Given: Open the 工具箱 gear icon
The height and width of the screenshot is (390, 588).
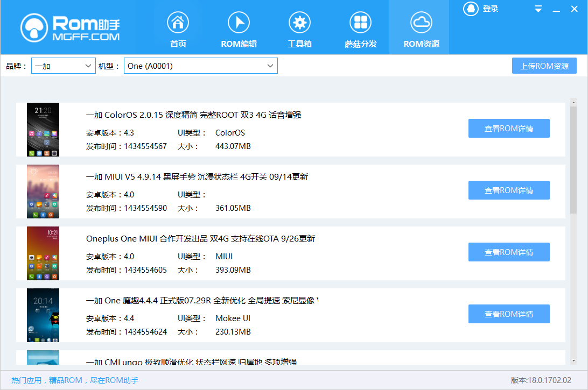Looking at the screenshot, I should (x=299, y=23).
